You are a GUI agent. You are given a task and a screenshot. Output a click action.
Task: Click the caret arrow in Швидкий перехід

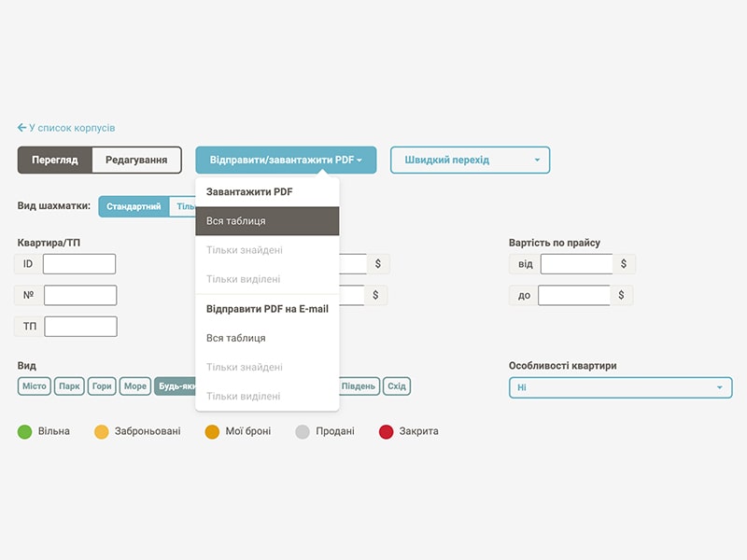pos(537,160)
